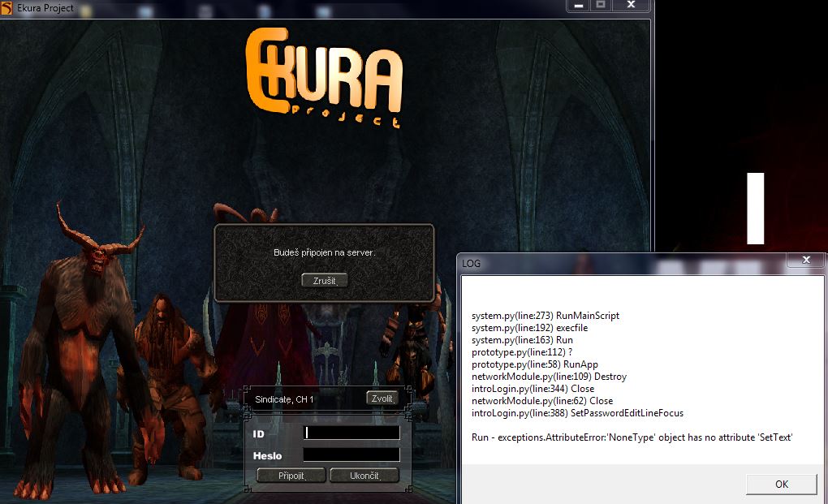Minimize the Ekura Project window

pyautogui.click(x=577, y=5)
